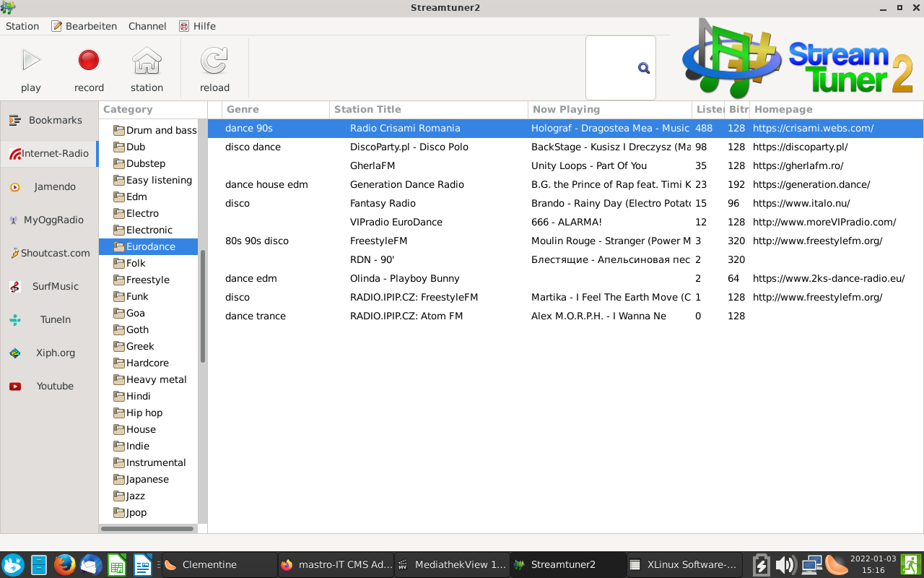
Task: Open the Bookmarks channel tab
Action: pos(49,121)
